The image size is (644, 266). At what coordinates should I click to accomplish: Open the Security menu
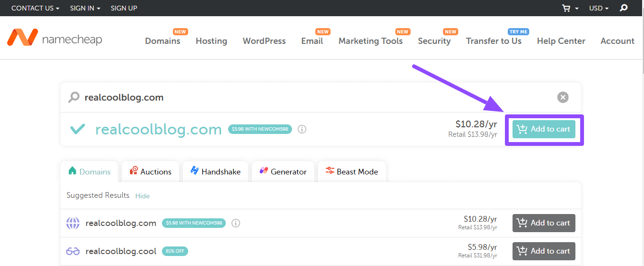(x=434, y=41)
